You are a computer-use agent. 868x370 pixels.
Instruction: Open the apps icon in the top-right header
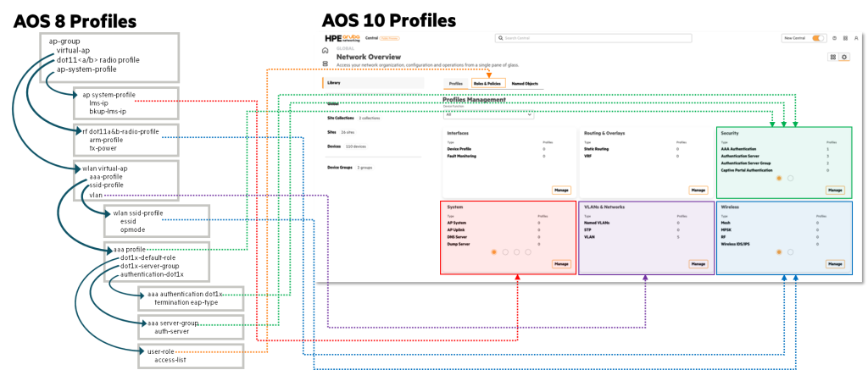[x=843, y=38]
